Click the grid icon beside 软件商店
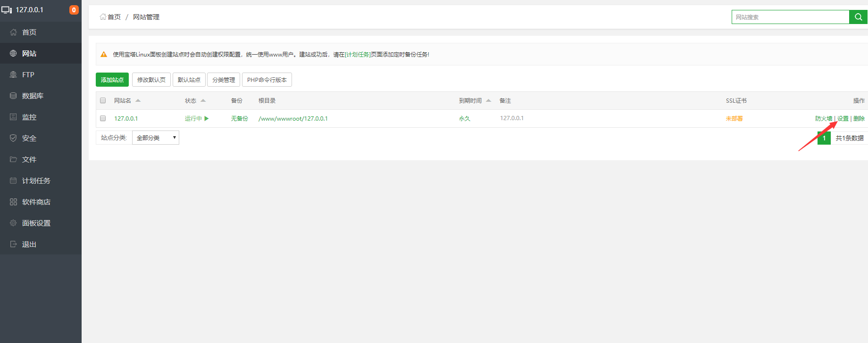Viewport: 868px width, 343px height. (x=13, y=202)
